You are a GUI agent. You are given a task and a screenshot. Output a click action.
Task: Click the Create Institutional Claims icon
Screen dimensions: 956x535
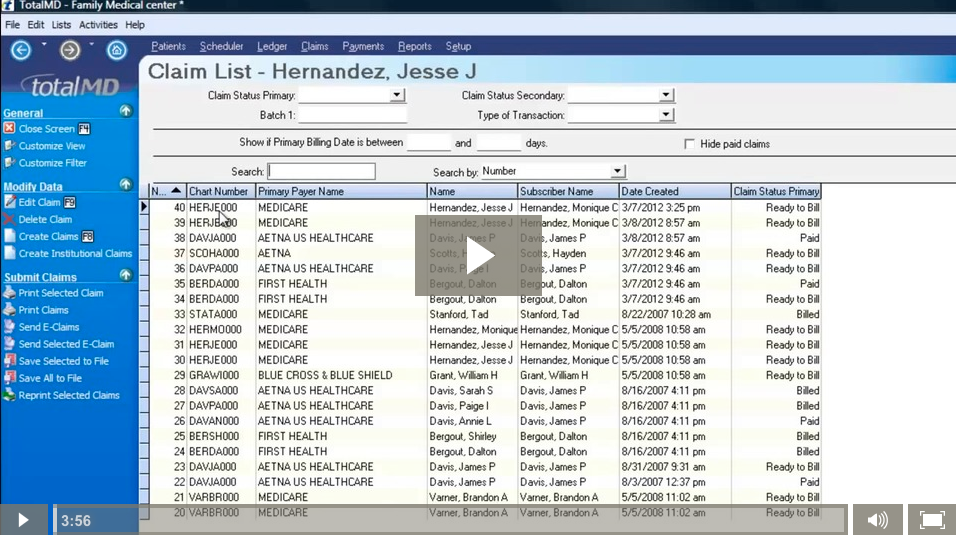pyautogui.click(x=9, y=253)
